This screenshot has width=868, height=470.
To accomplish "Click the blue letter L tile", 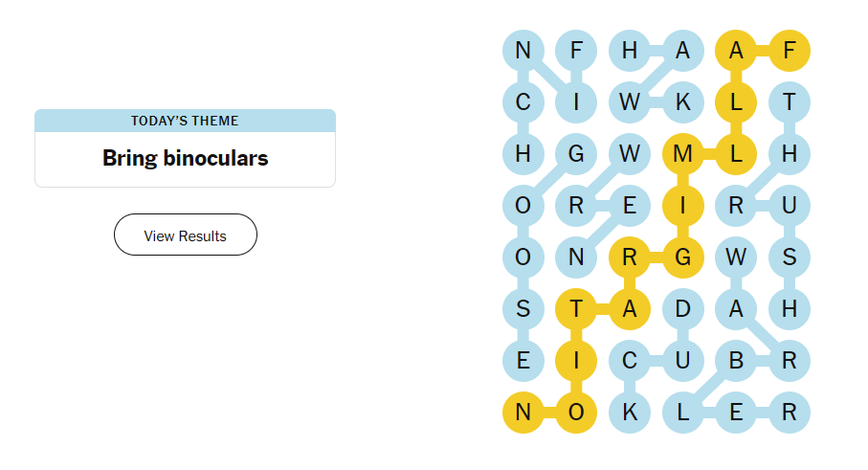I will (682, 413).
